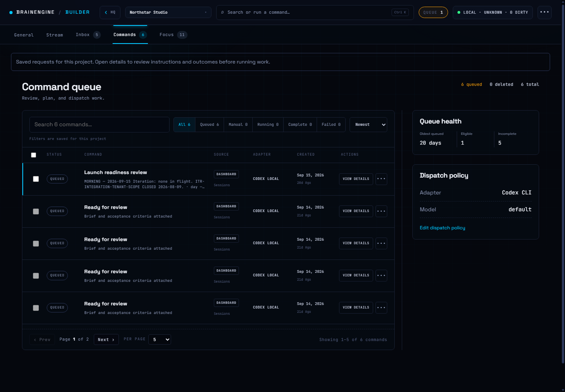Click 'Showing 1-5 of 6 commands' text

coord(353,340)
